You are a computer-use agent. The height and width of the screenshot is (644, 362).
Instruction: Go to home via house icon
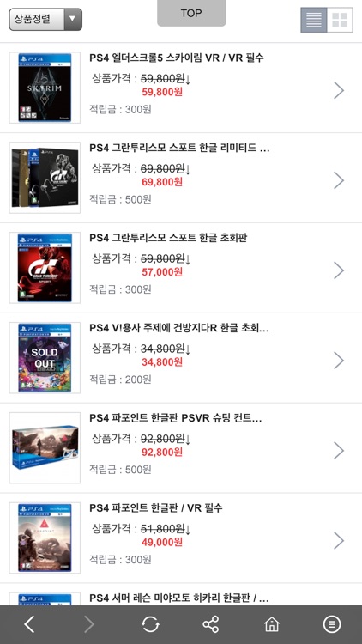[x=272, y=624]
